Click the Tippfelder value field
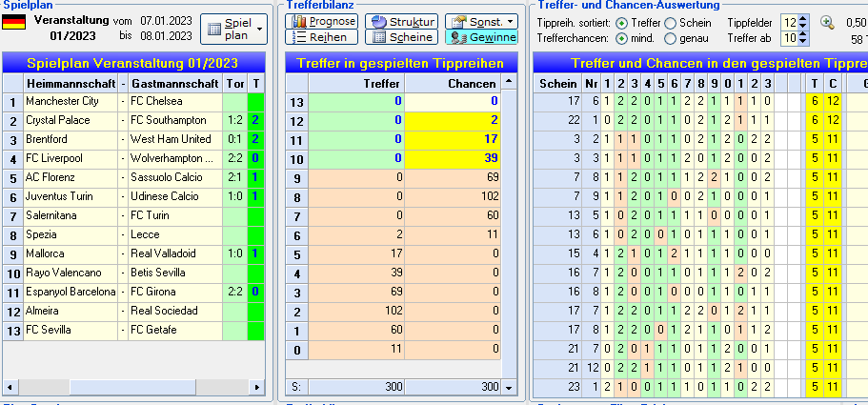 (x=789, y=23)
